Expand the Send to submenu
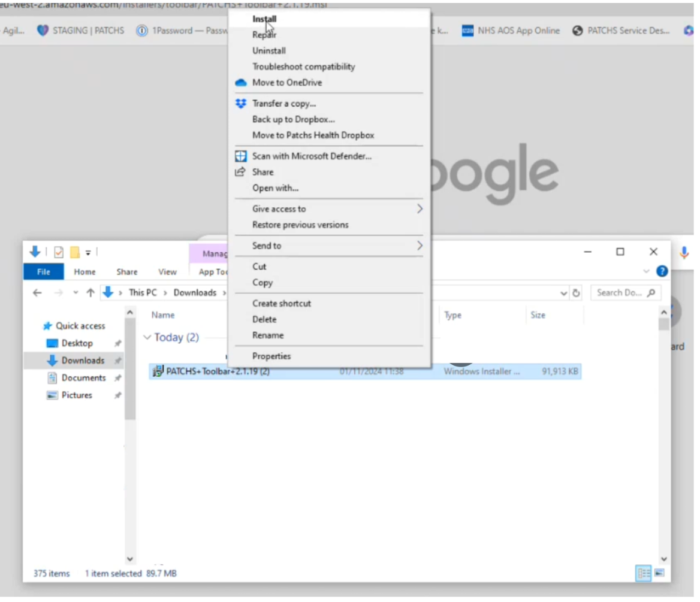This screenshot has height=602, width=700. click(x=329, y=246)
